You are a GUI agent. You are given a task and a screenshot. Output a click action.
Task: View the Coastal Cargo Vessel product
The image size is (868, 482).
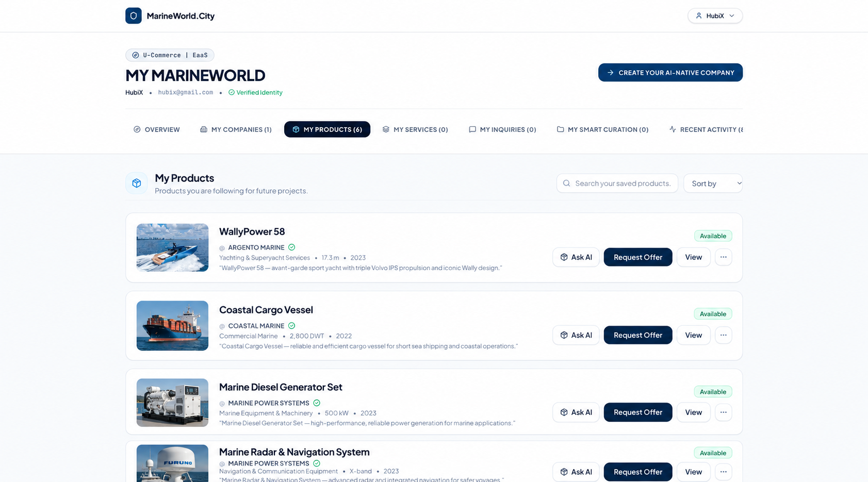click(694, 335)
